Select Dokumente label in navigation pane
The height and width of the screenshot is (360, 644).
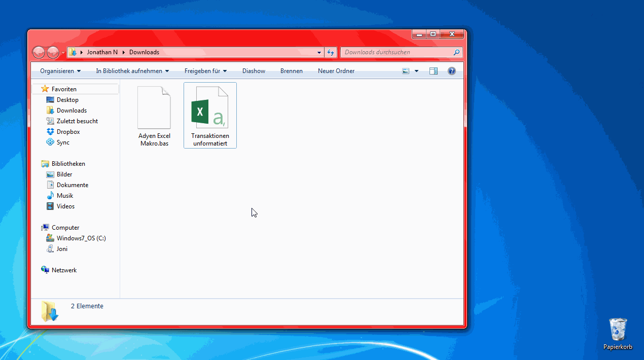coord(73,185)
